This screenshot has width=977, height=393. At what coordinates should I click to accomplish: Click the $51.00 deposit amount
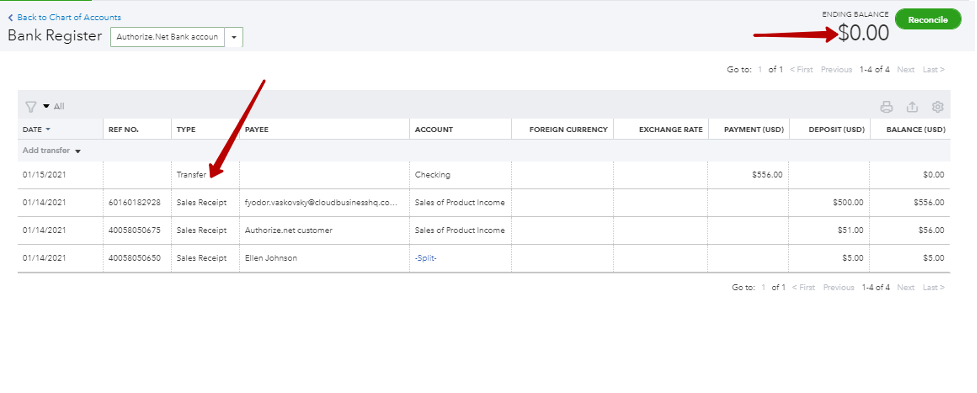pyautogui.click(x=851, y=230)
